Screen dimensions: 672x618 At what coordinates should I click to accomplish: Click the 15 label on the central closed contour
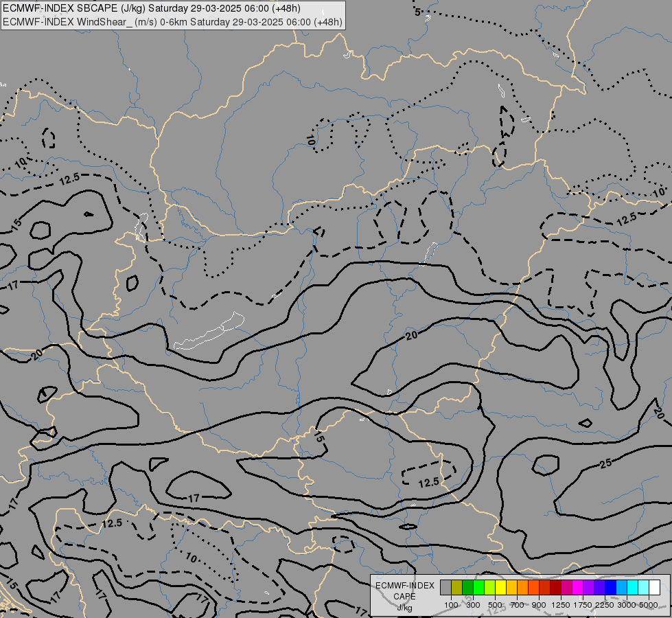[x=318, y=437]
